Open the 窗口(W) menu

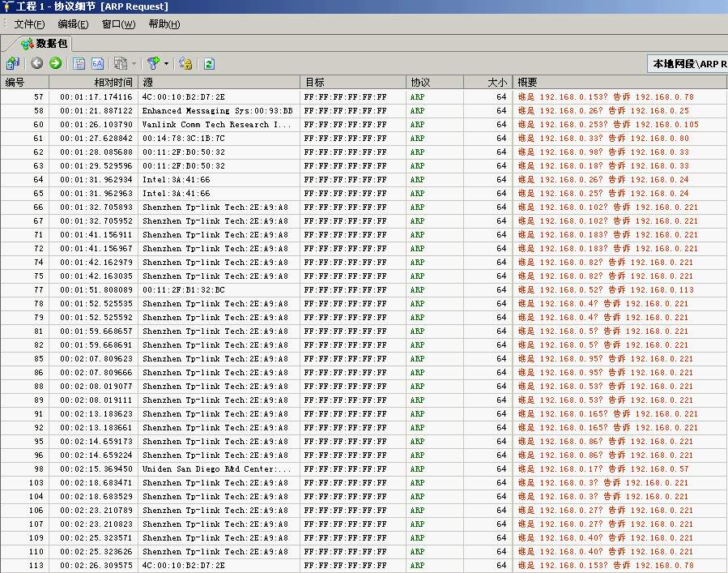[118, 24]
